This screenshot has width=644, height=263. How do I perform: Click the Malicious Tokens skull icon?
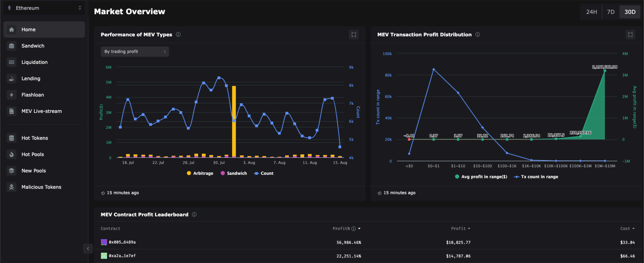[x=12, y=187]
